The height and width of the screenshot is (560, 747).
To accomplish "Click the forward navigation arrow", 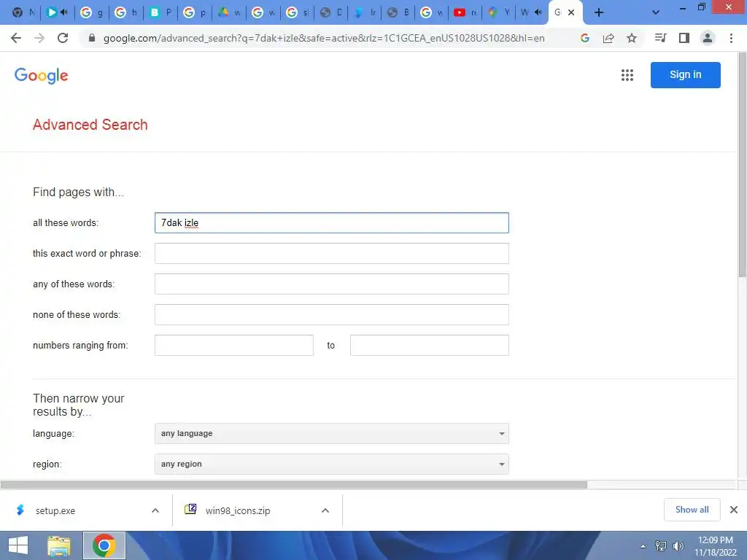I will coord(39,38).
